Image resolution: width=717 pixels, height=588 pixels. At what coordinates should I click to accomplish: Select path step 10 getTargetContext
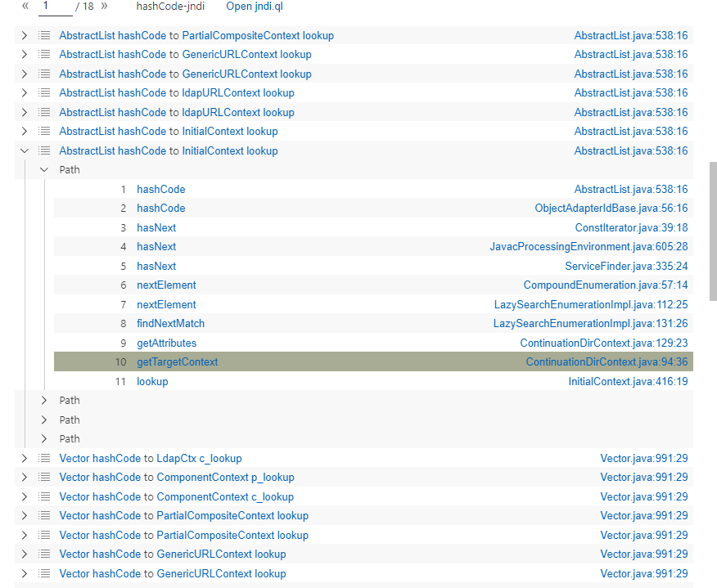pyautogui.click(x=177, y=362)
